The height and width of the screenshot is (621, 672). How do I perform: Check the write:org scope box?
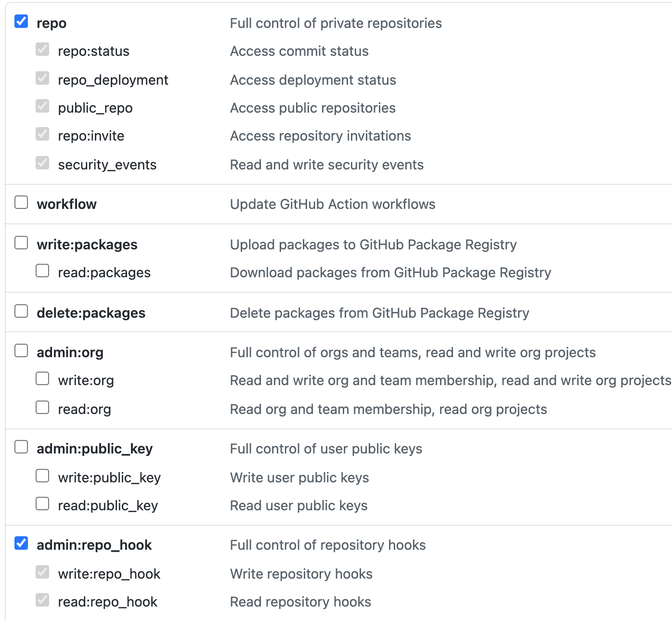point(42,379)
